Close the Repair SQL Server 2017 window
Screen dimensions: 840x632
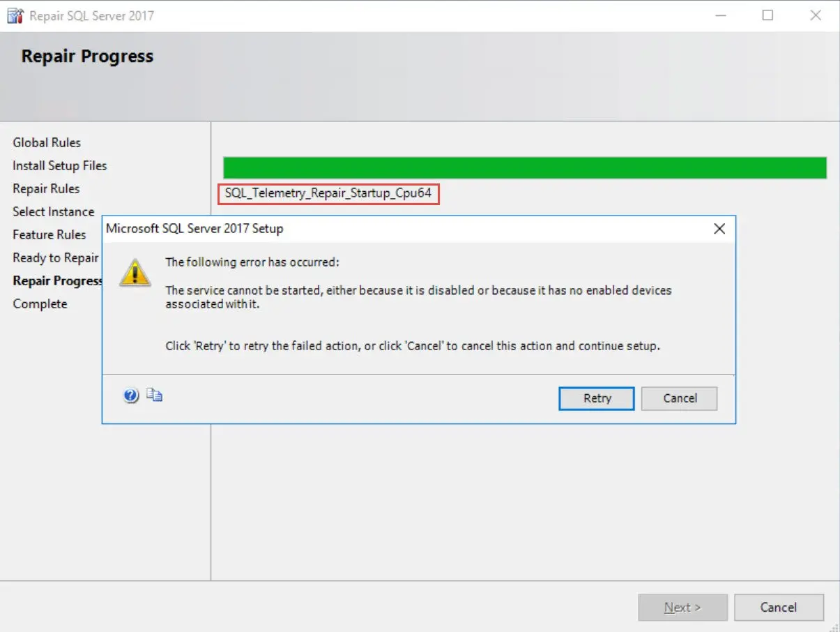pyautogui.click(x=816, y=15)
